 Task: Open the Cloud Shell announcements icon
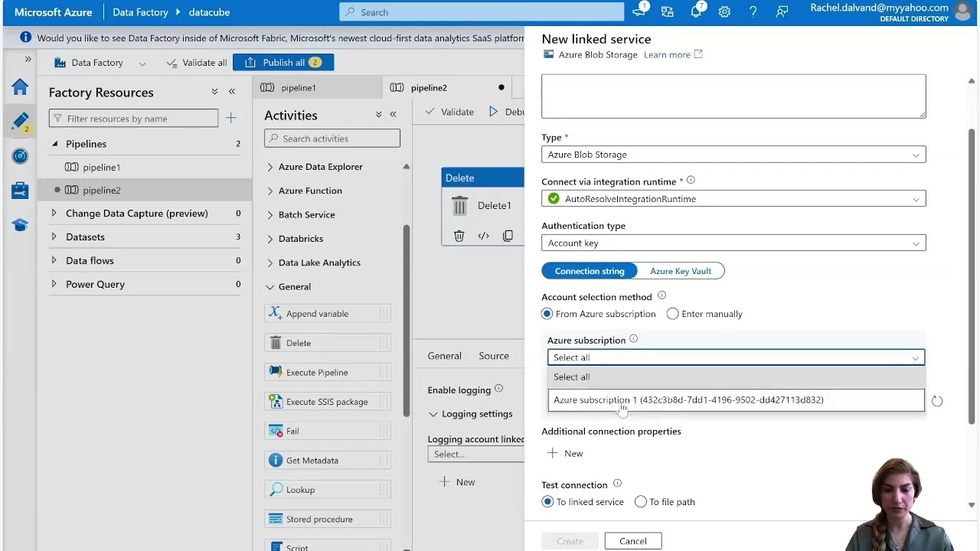click(x=639, y=11)
